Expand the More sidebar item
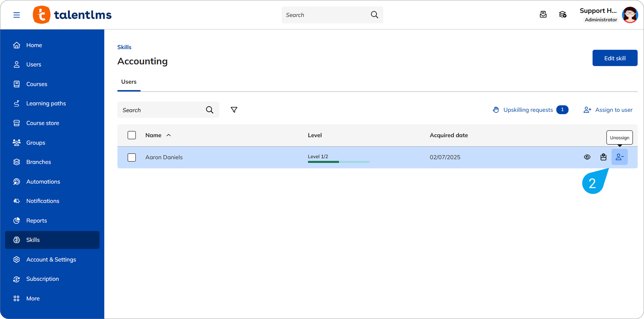This screenshot has height=319, width=644. [x=33, y=298]
